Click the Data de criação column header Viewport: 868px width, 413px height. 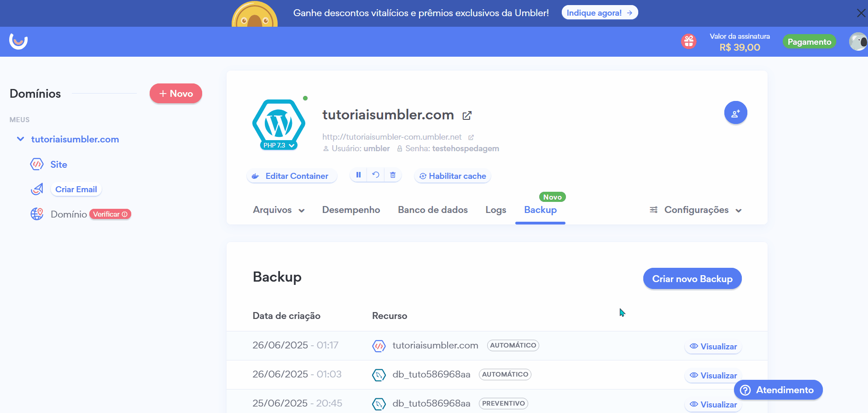[x=286, y=316]
